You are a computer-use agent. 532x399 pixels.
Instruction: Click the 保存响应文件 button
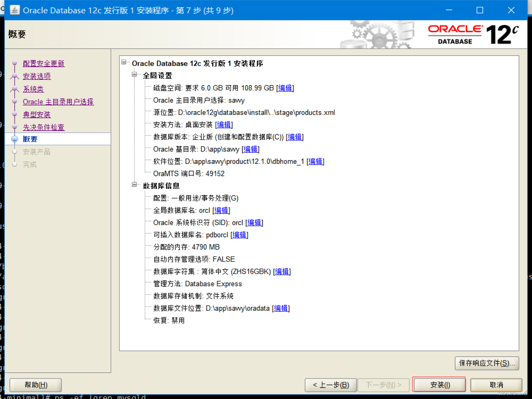tap(487, 363)
